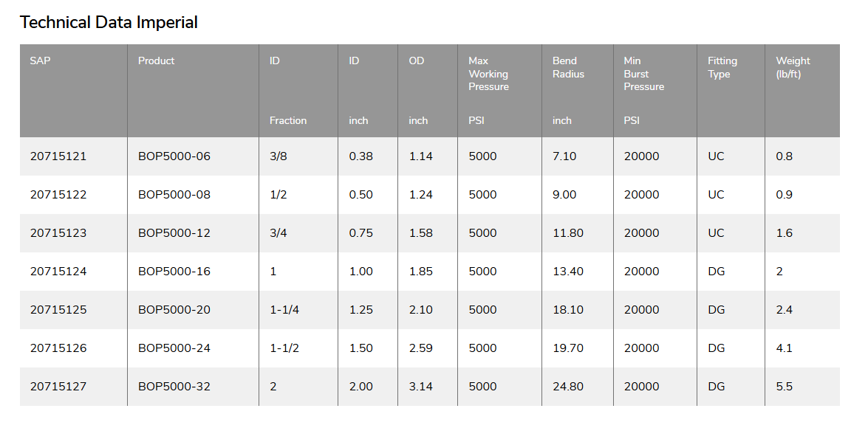The image size is (868, 428).
Task: Select SAP number 20715121
Action: 58,156
